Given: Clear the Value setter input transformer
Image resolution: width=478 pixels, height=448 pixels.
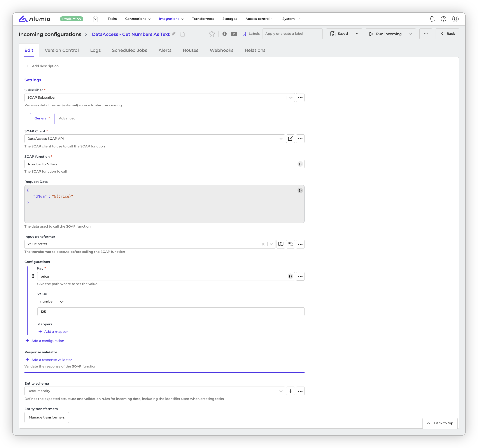Looking at the screenshot, I should pyautogui.click(x=263, y=244).
